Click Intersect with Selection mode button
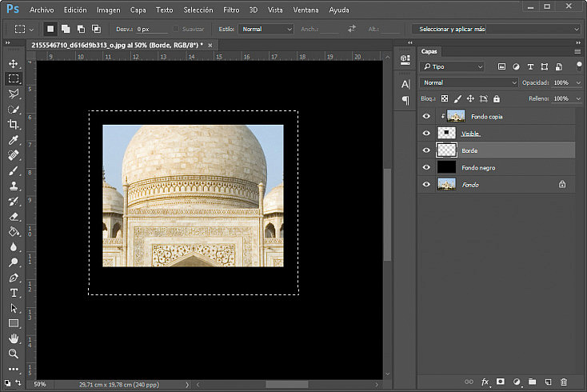 [x=96, y=29]
